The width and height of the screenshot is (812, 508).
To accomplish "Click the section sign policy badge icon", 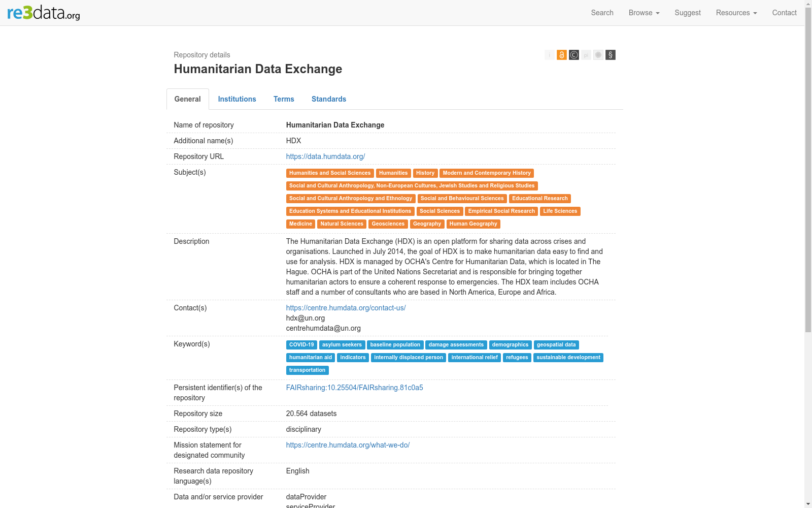I will click(x=610, y=55).
